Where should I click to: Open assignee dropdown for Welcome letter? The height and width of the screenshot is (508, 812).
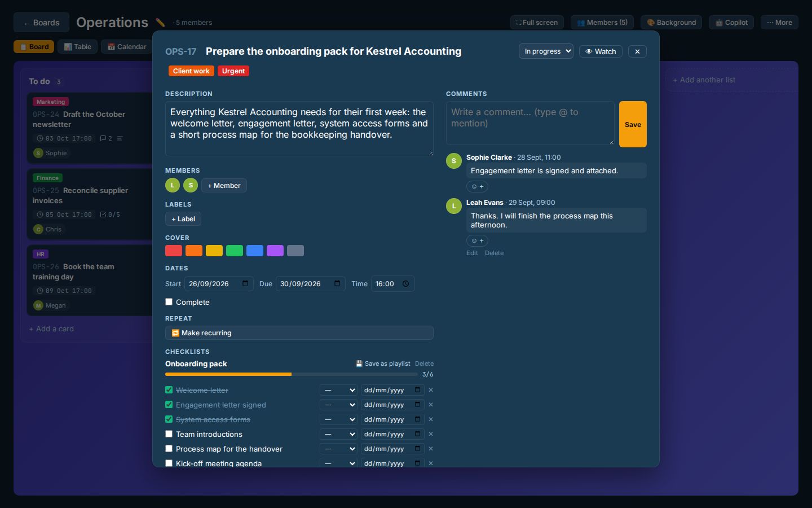(x=338, y=390)
